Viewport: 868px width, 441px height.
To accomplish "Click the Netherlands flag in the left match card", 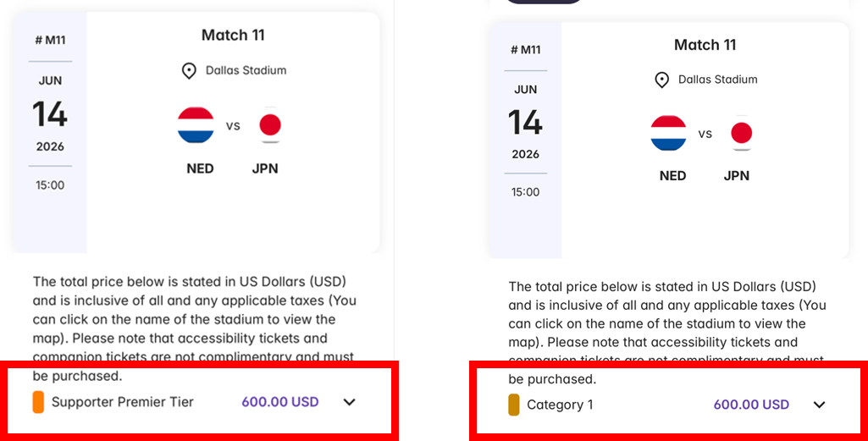I will [196, 126].
